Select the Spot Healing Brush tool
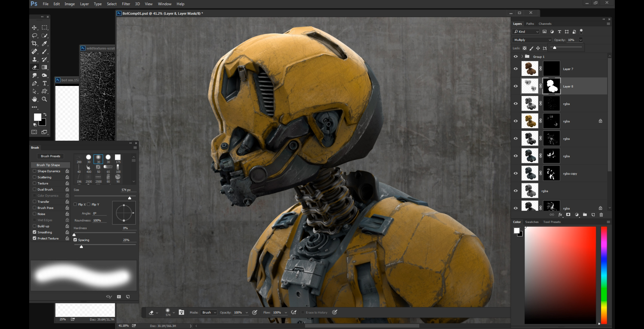The height and width of the screenshot is (329, 644). coord(34,51)
